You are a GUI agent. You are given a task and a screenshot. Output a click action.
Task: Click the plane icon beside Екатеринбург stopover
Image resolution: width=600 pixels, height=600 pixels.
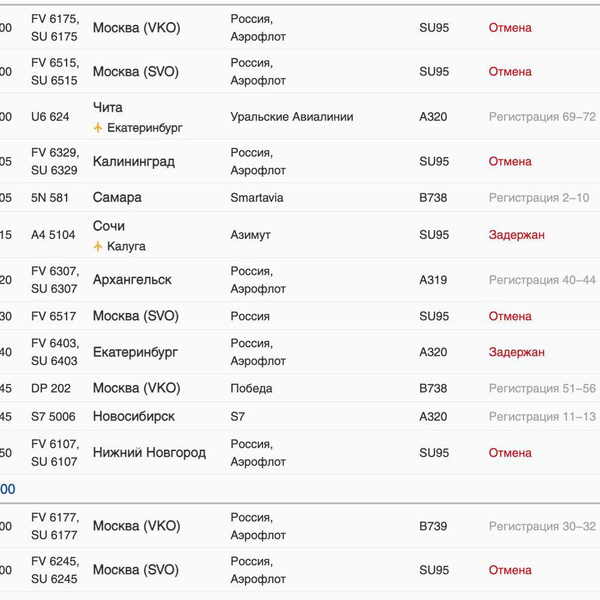pyautogui.click(x=98, y=128)
